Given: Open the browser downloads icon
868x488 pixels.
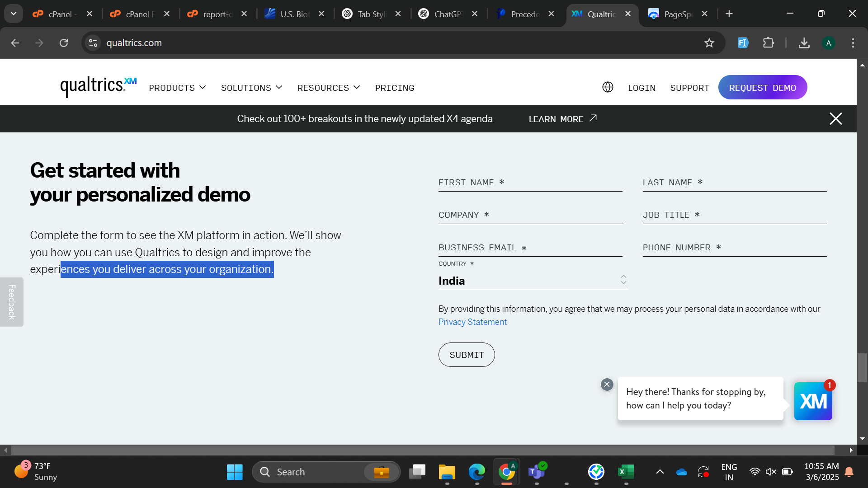Looking at the screenshot, I should 804,43.
